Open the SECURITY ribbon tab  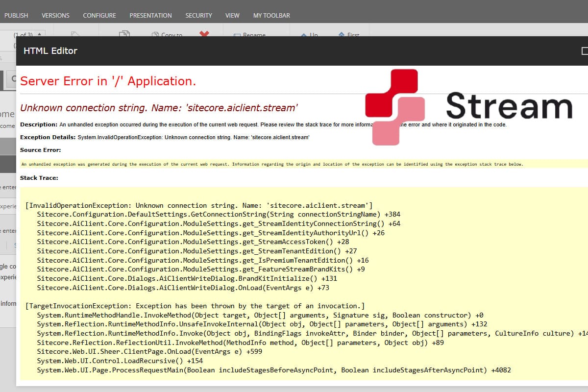pyautogui.click(x=198, y=15)
